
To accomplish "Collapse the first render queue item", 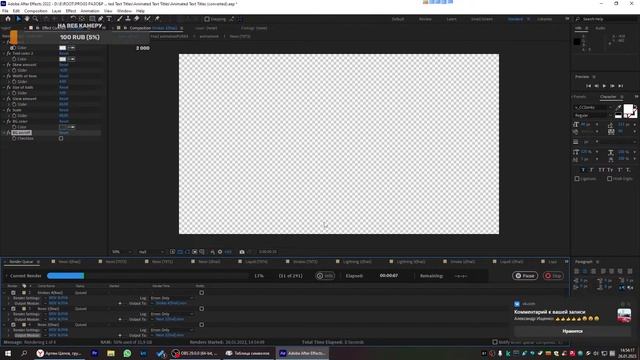I will tap(4, 293).
